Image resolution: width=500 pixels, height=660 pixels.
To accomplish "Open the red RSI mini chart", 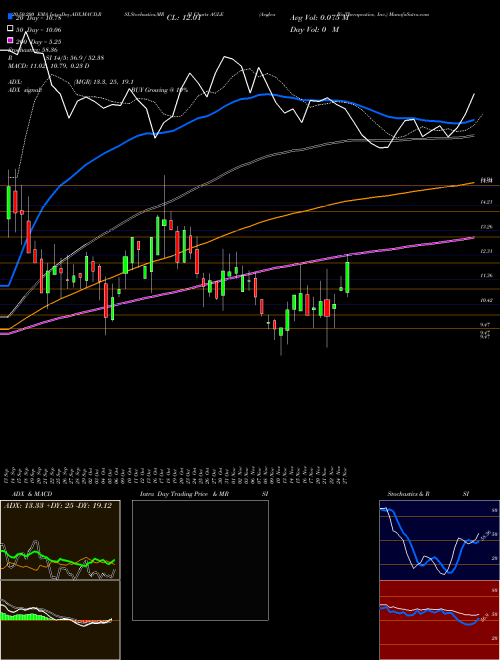I will [439, 620].
